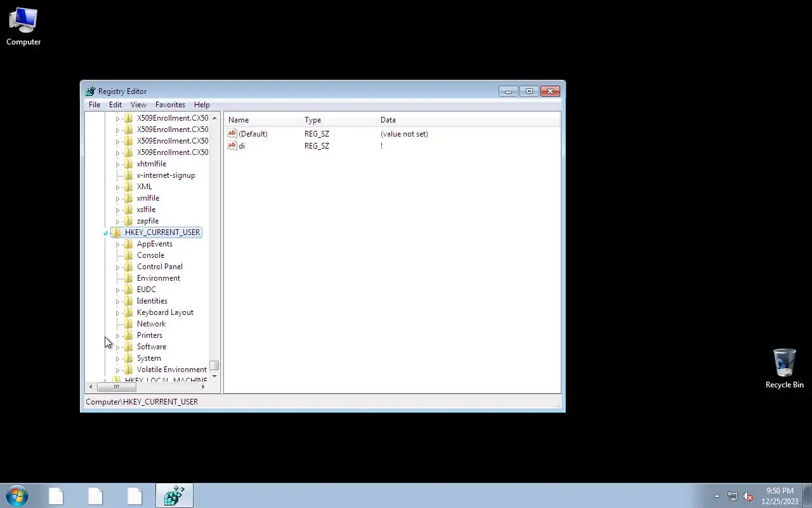Select the xslfile folder icon

129,210
